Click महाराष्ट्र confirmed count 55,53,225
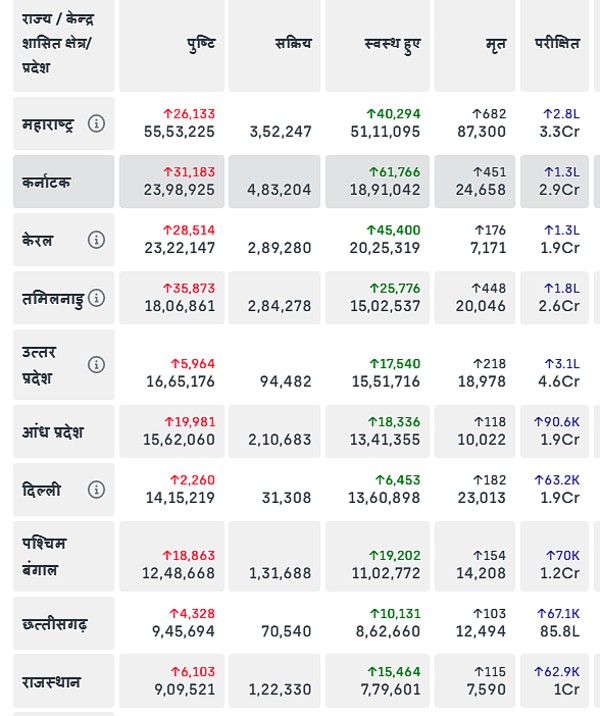 (179, 132)
